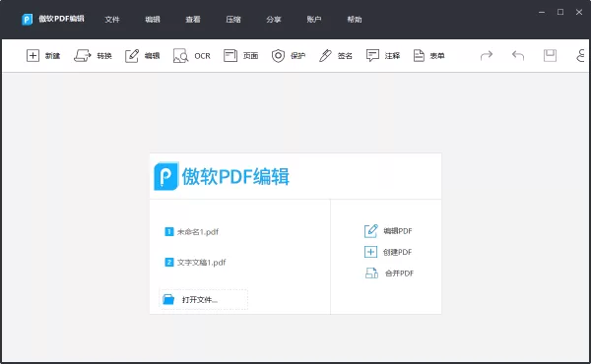Maximize the 傲软PDF编辑 window
The image size is (591, 364).
[x=560, y=12]
